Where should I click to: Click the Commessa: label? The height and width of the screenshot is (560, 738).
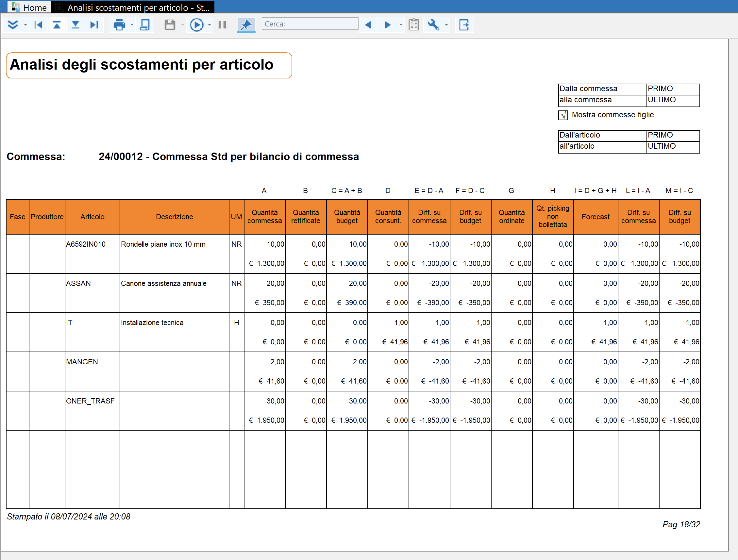pos(36,156)
